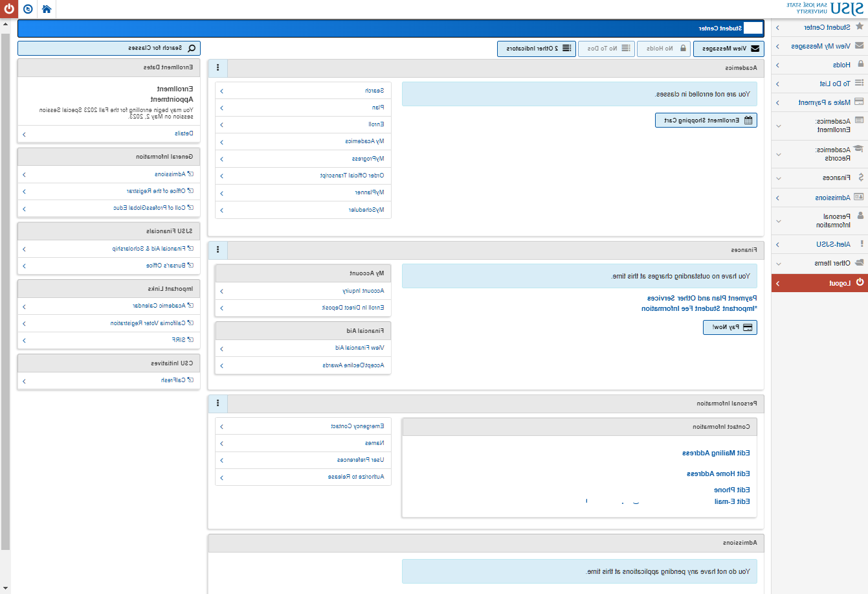Open Details under Enrollment Dates
Viewport: 868px width, 594px height.
tap(109, 133)
